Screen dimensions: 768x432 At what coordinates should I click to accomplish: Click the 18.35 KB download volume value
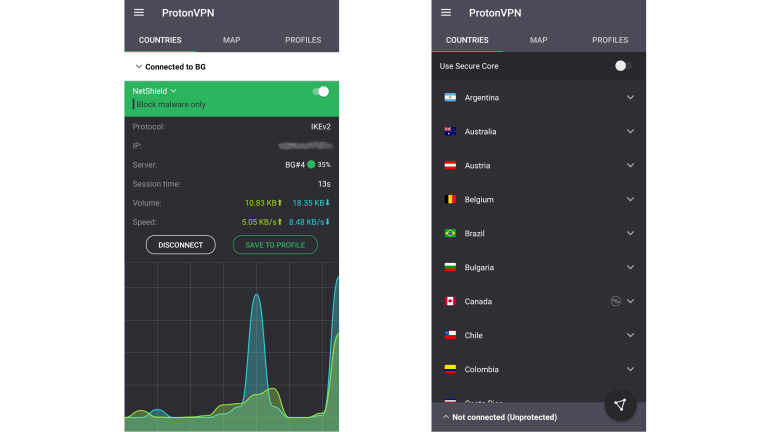click(312, 203)
